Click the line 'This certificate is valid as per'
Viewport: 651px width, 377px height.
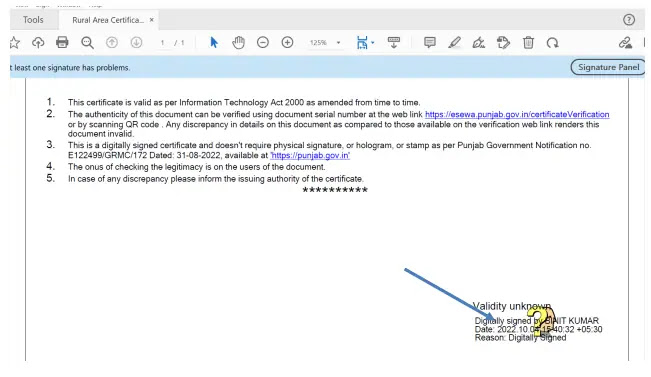point(244,103)
